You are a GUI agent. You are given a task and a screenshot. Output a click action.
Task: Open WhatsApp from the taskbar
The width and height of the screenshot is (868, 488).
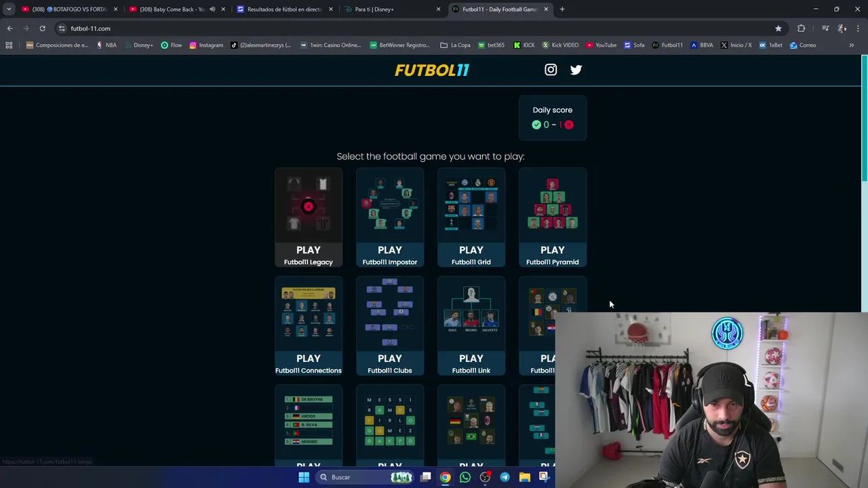pos(465,477)
